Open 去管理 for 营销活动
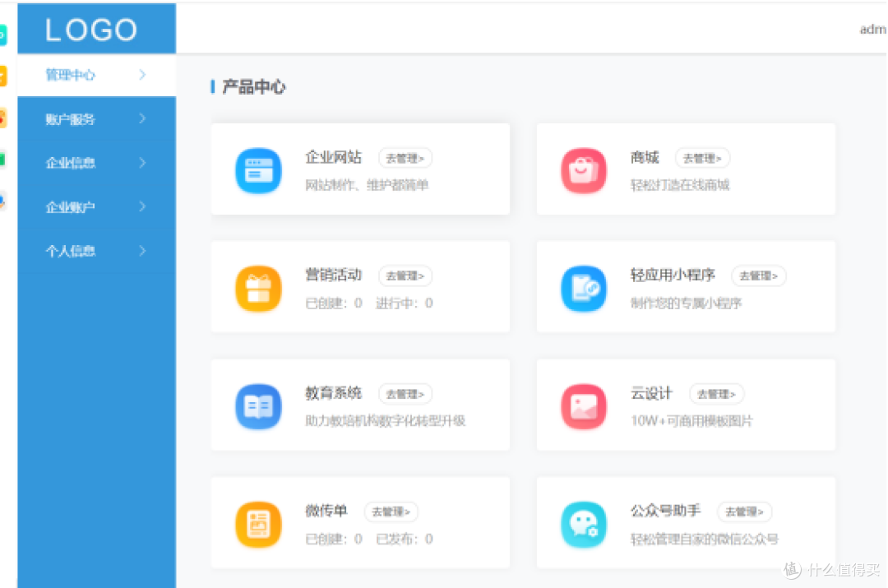This screenshot has height=588, width=888. tap(405, 275)
